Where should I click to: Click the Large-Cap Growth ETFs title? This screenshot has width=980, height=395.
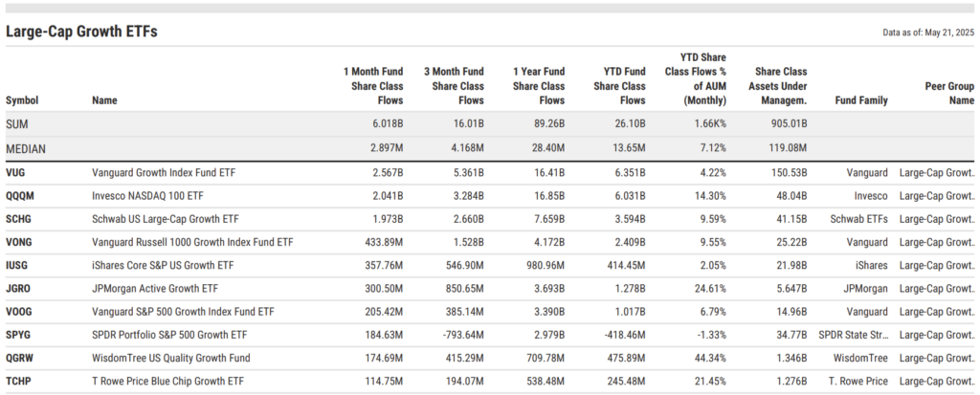pyautogui.click(x=81, y=32)
